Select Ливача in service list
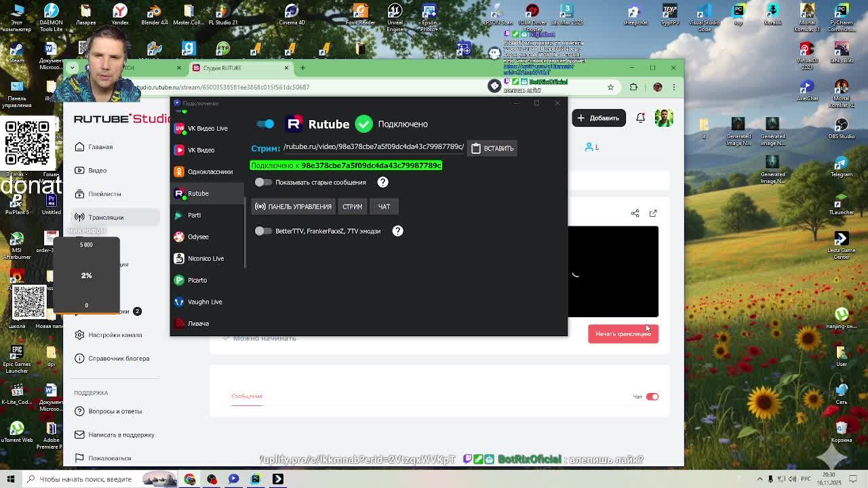 tap(207, 323)
